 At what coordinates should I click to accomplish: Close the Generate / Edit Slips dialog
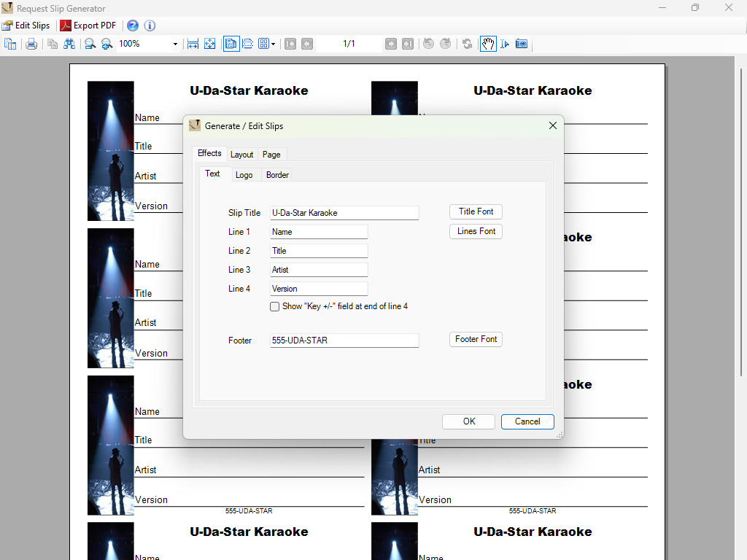[553, 125]
